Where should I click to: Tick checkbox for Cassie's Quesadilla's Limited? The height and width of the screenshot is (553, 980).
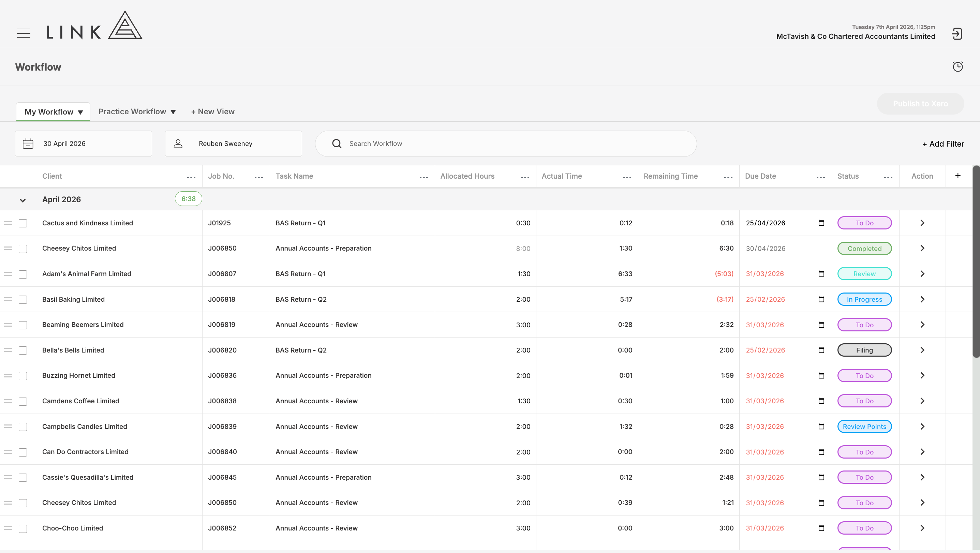pyautogui.click(x=23, y=478)
